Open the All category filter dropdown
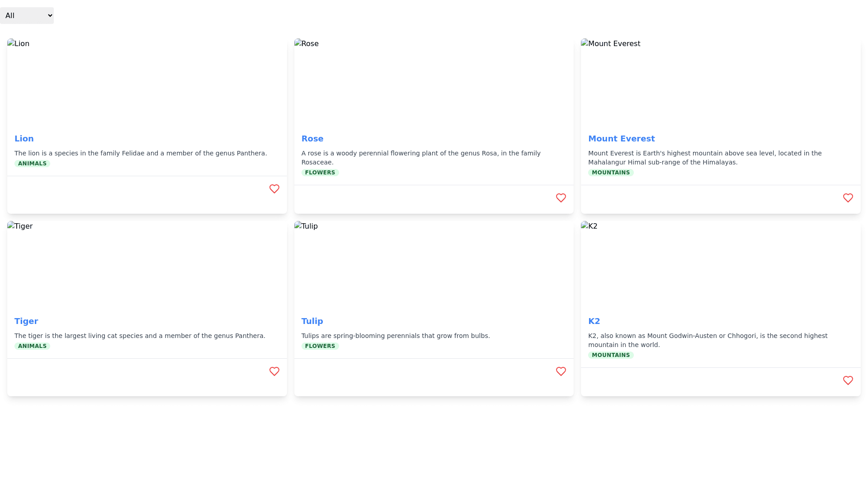 (27, 15)
